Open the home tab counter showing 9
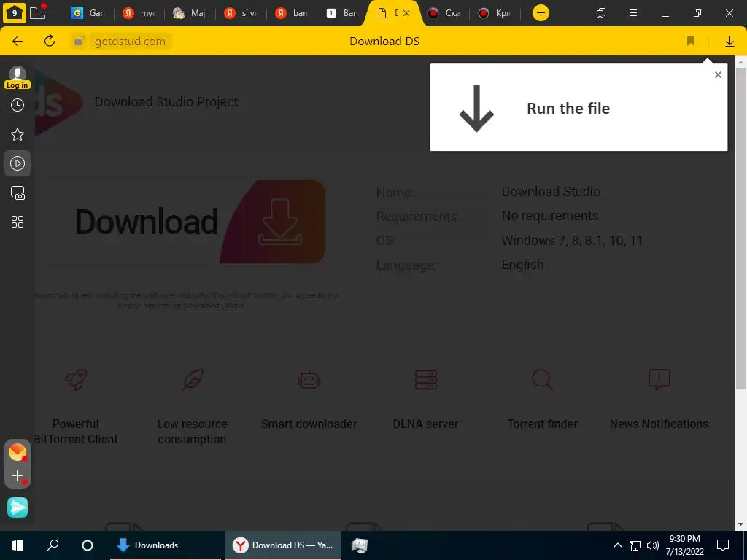Image resolution: width=747 pixels, height=560 pixels. (x=15, y=13)
